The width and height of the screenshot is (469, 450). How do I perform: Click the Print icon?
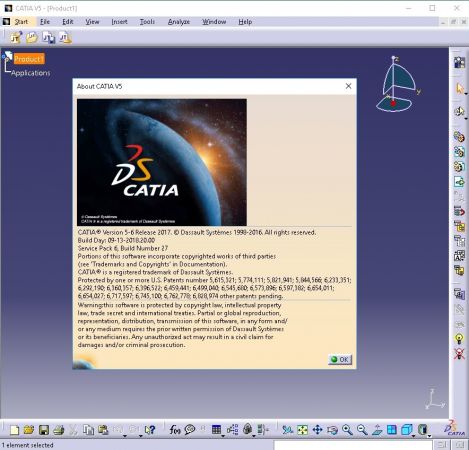point(59,430)
